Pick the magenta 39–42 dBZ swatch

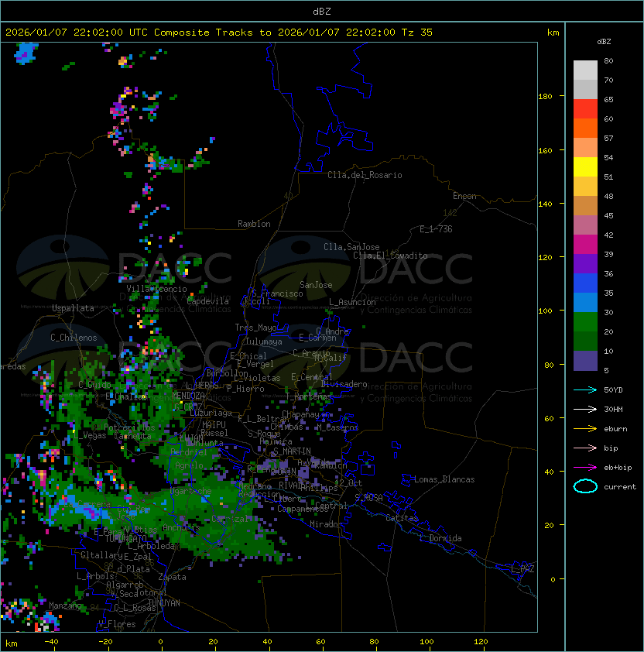coord(585,245)
